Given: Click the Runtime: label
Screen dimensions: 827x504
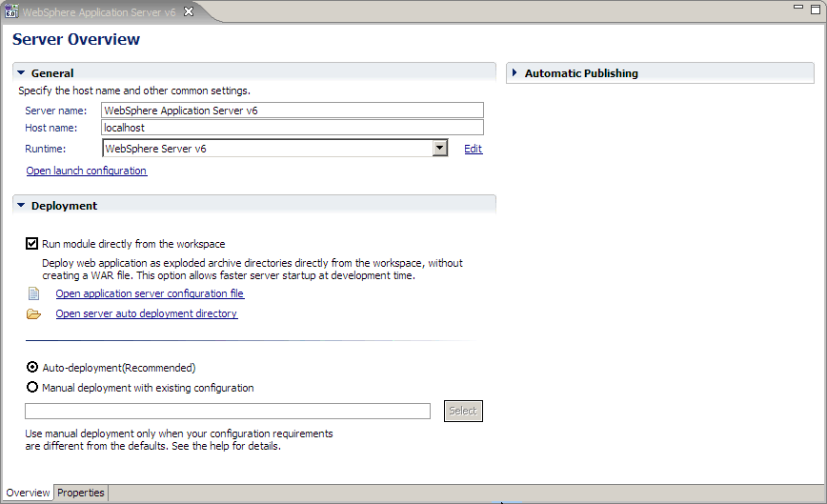Looking at the screenshot, I should 46,149.
